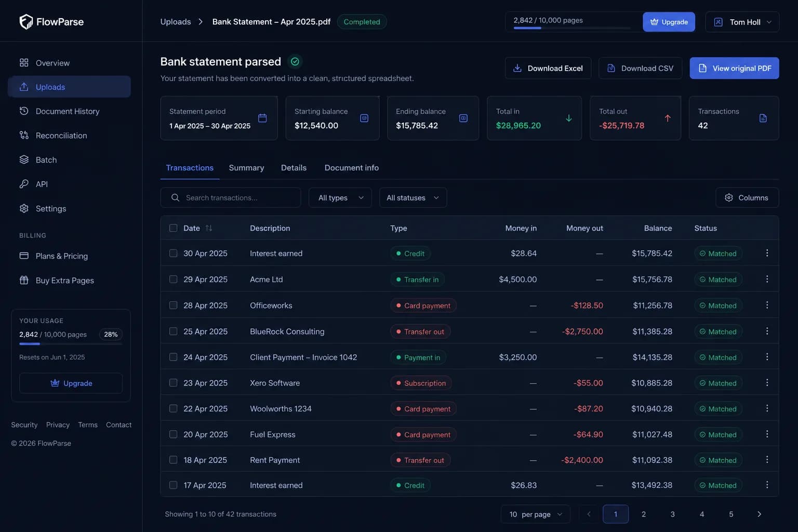Screen dimensions: 798x532
Task: Click View original PDF button
Action: [x=734, y=68]
